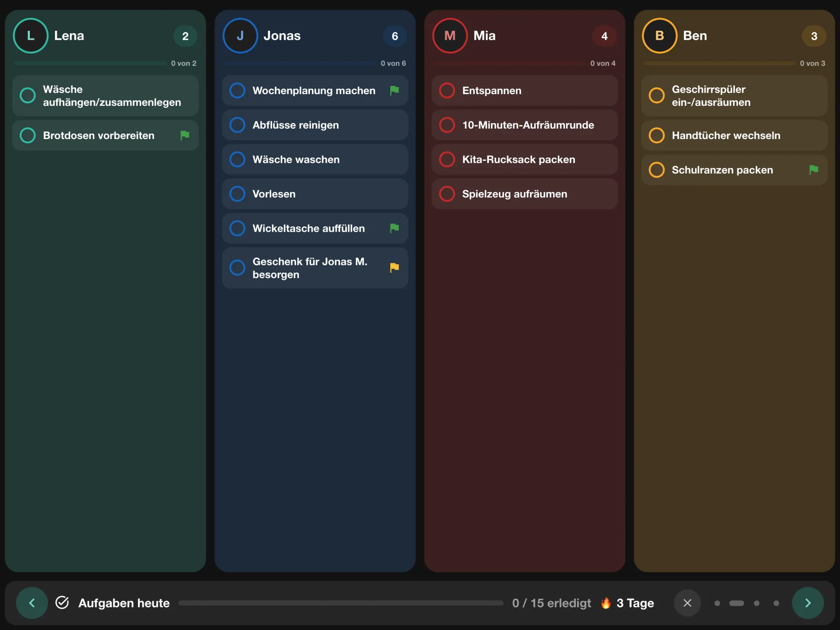840x630 pixels.
Task: Go to previous page with left arrow
Action: tap(32, 603)
